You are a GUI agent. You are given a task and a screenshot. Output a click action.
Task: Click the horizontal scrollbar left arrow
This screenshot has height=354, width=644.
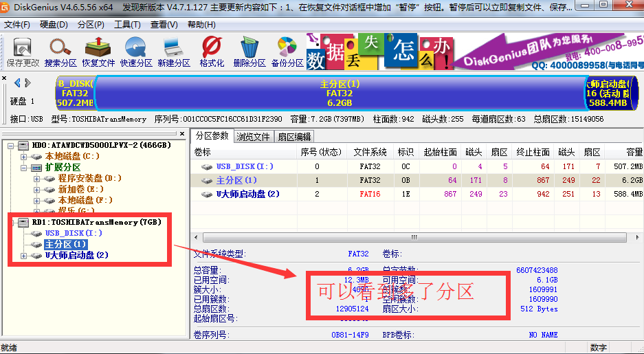[196, 237]
